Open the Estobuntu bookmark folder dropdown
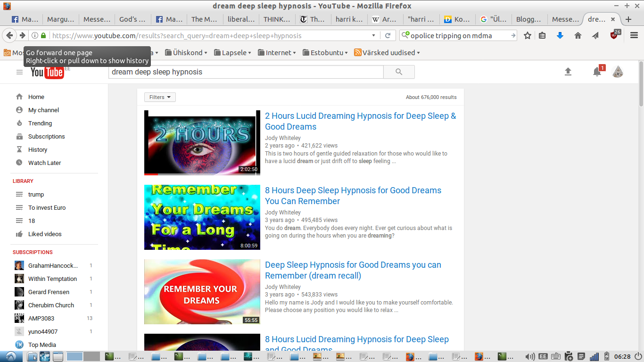 [325, 53]
